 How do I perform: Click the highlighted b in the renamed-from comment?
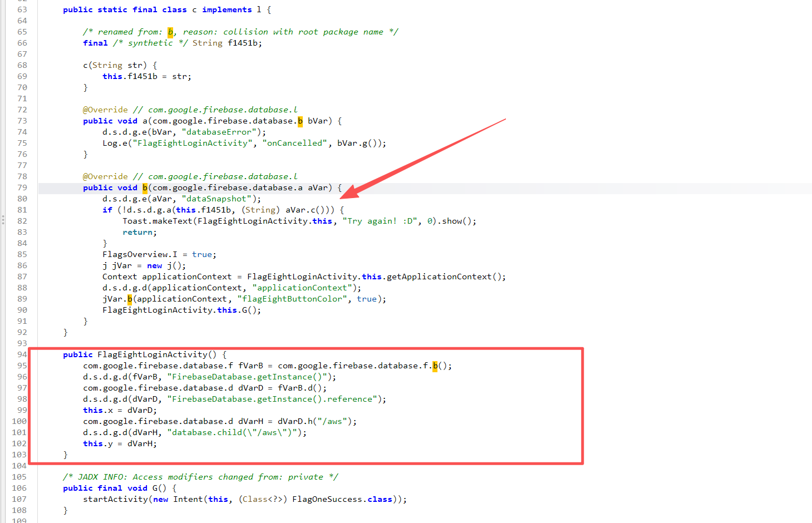pos(170,32)
